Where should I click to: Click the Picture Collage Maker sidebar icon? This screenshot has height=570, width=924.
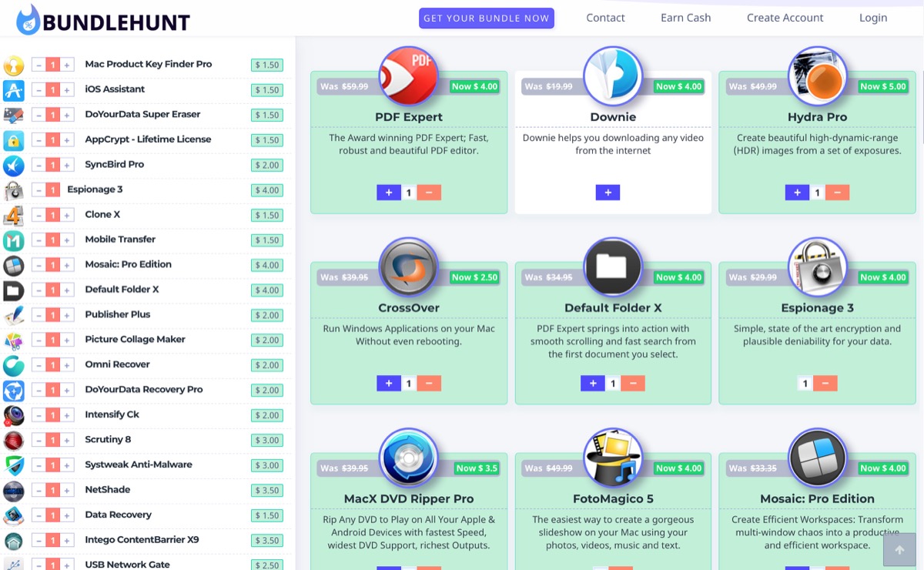[x=14, y=341]
